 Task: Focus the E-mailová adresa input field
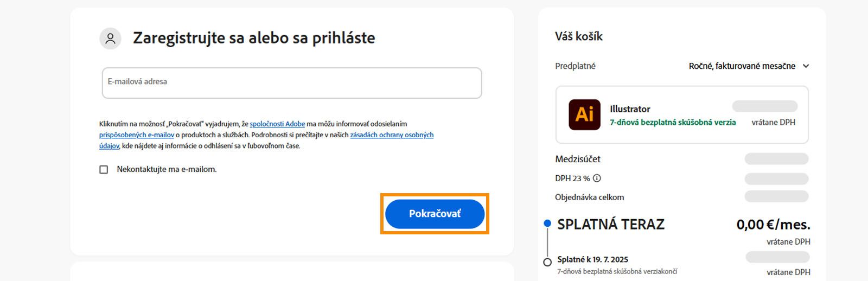[291, 83]
